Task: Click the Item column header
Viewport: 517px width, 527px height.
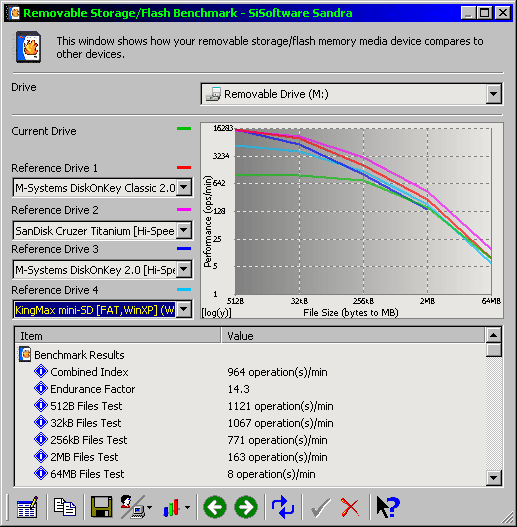Action: point(118,336)
